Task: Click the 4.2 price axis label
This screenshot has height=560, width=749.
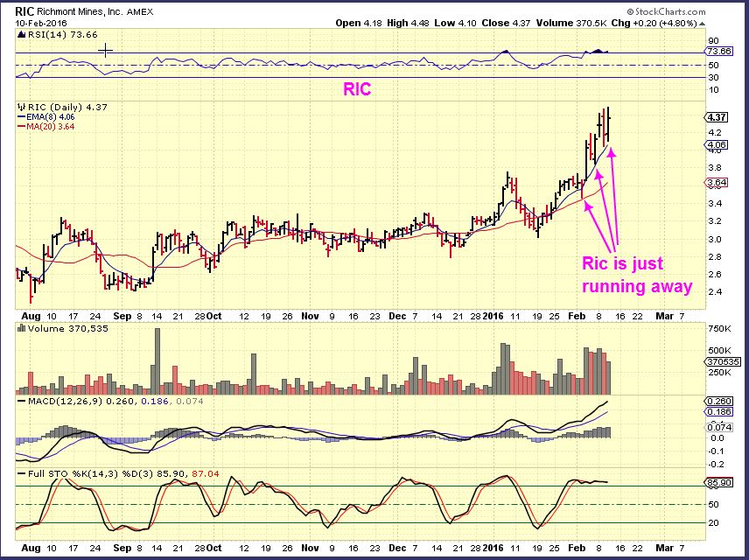Action: coord(715,132)
